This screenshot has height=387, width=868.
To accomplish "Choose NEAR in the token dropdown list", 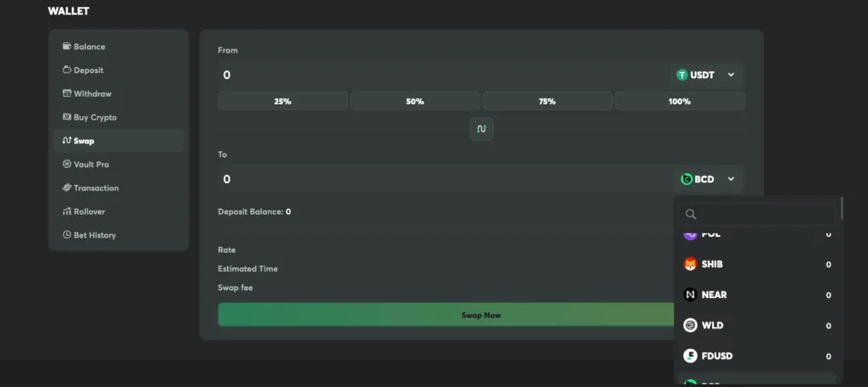I will click(x=757, y=295).
